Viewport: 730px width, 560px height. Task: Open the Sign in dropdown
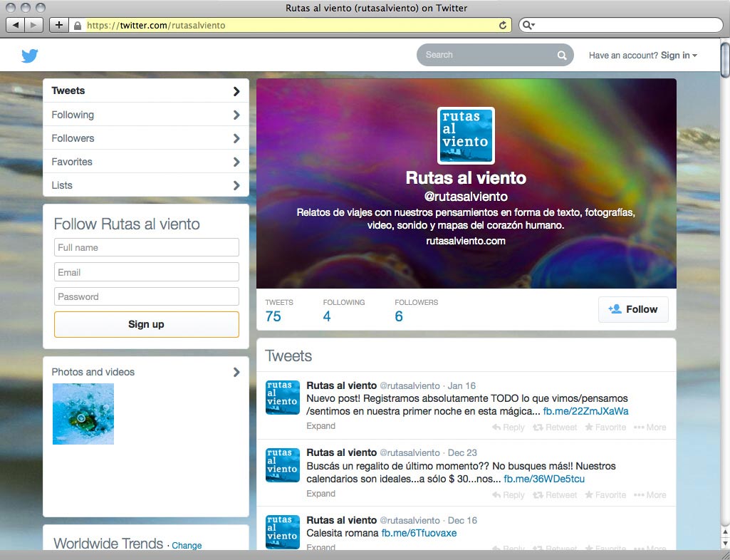(x=679, y=56)
